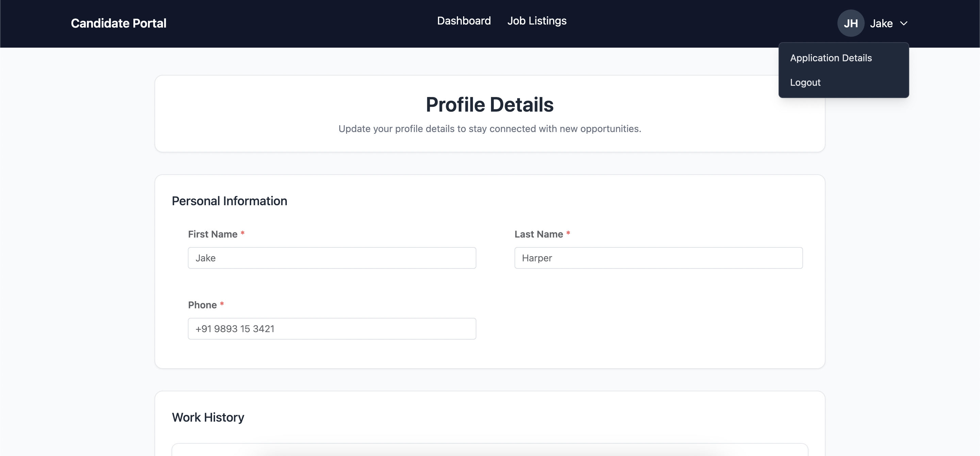
Task: Click the First Name label
Action: pyautogui.click(x=212, y=234)
